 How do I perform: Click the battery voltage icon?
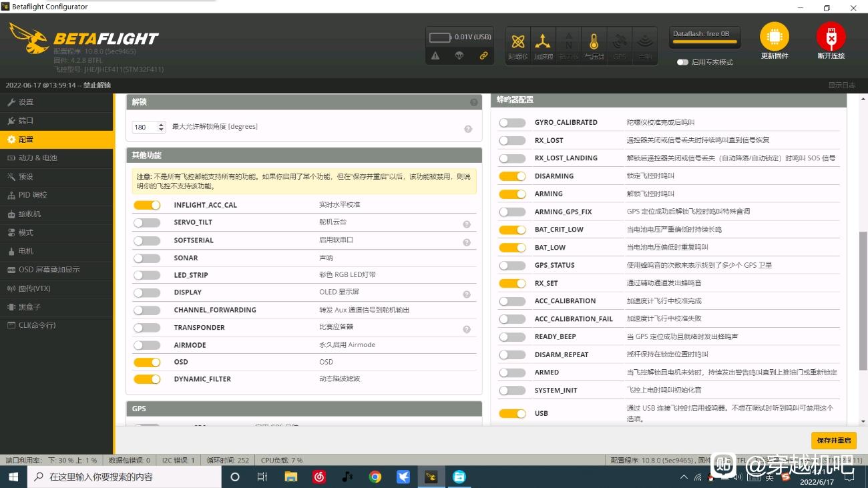pyautogui.click(x=440, y=37)
